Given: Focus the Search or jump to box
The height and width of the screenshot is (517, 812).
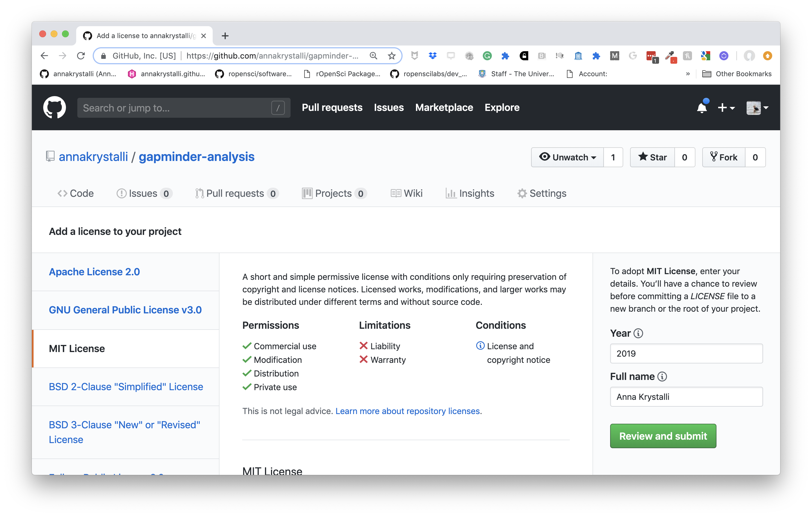Looking at the screenshot, I should pos(183,108).
